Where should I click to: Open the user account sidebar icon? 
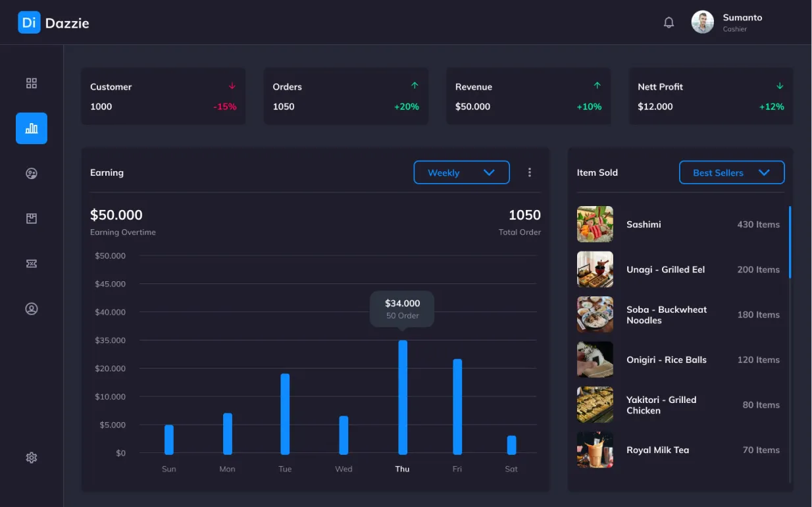(32, 309)
